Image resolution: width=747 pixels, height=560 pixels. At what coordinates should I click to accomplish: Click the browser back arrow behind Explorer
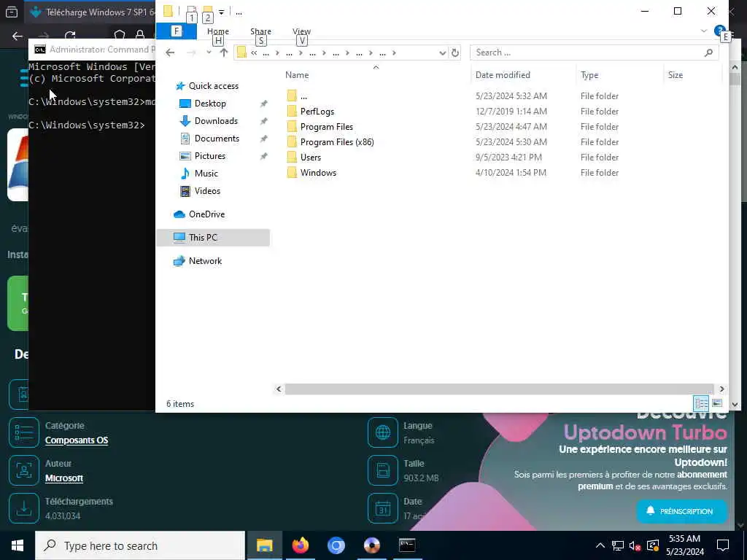(x=18, y=36)
